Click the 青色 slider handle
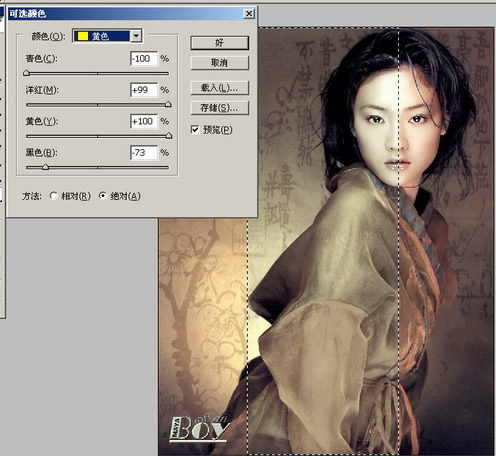The height and width of the screenshot is (456, 496). (x=26, y=73)
